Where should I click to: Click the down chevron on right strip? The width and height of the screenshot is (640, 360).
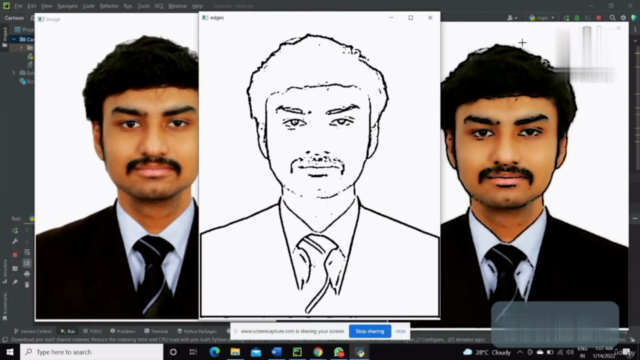[636, 41]
